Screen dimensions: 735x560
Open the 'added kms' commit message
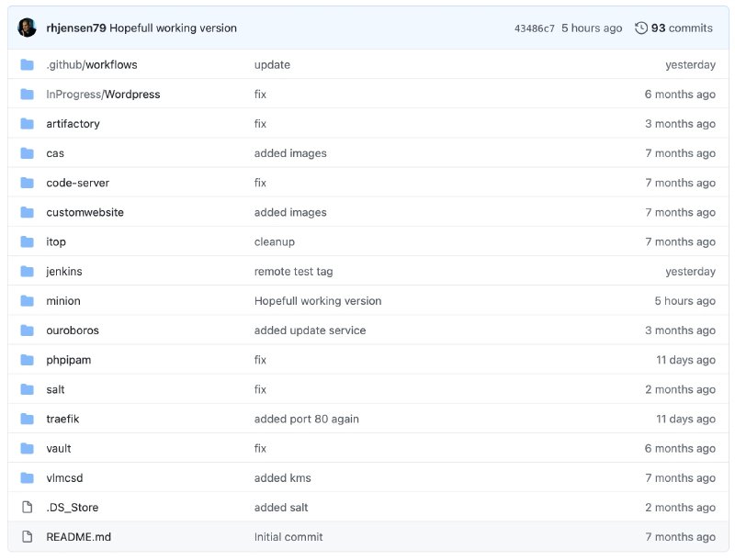pos(282,477)
